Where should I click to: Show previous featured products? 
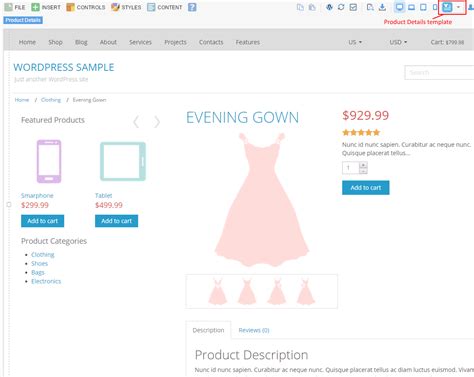(136, 122)
